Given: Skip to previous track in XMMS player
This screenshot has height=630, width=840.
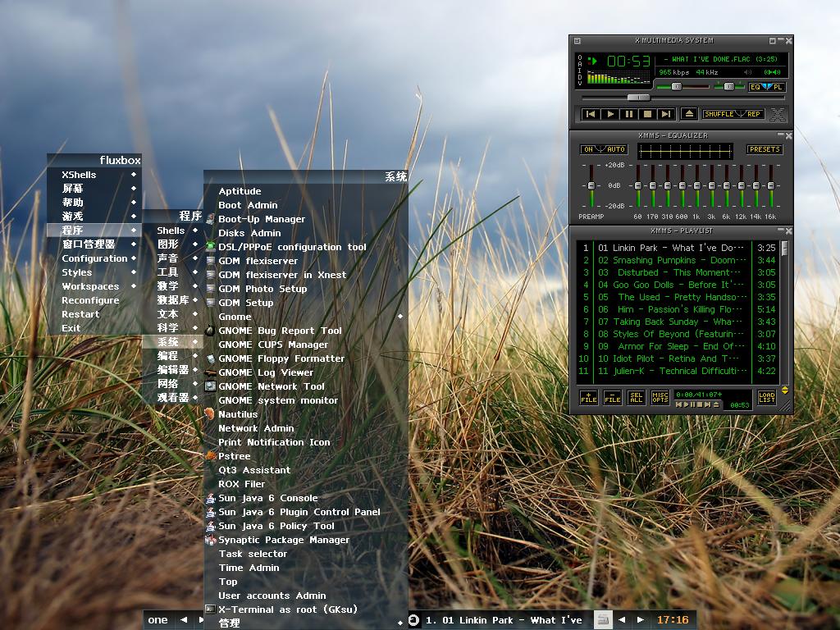Looking at the screenshot, I should tap(591, 114).
